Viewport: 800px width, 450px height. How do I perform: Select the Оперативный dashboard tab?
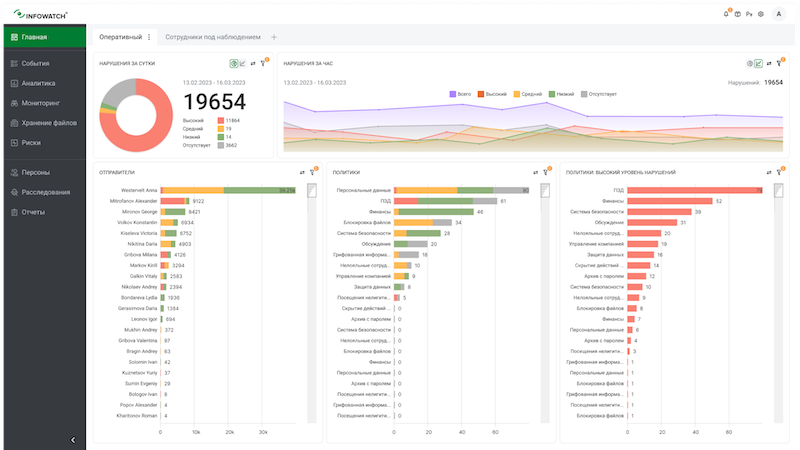coord(120,37)
